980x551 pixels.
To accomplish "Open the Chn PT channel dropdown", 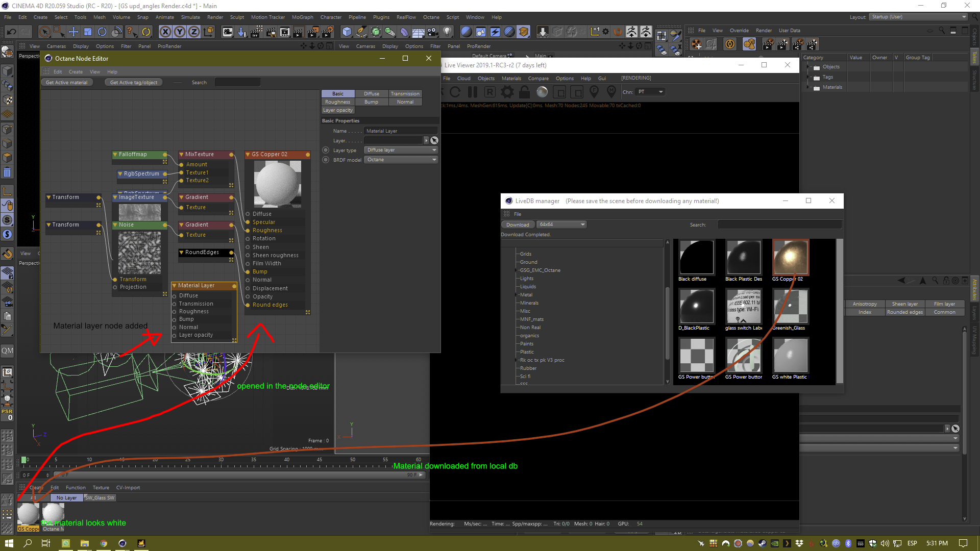I will click(650, 92).
